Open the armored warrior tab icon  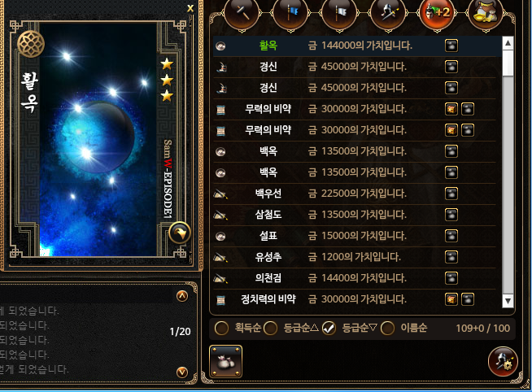(x=388, y=14)
